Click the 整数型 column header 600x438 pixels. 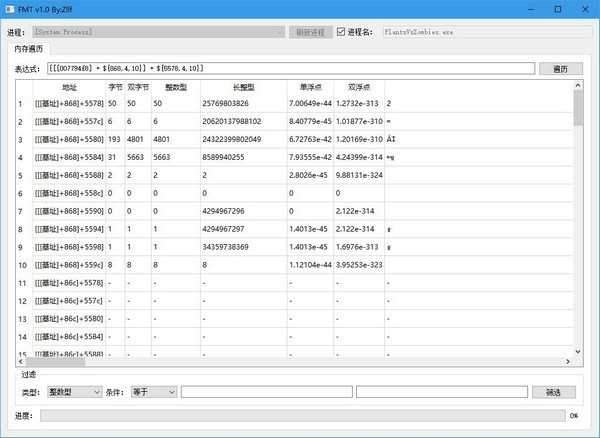(x=176, y=87)
